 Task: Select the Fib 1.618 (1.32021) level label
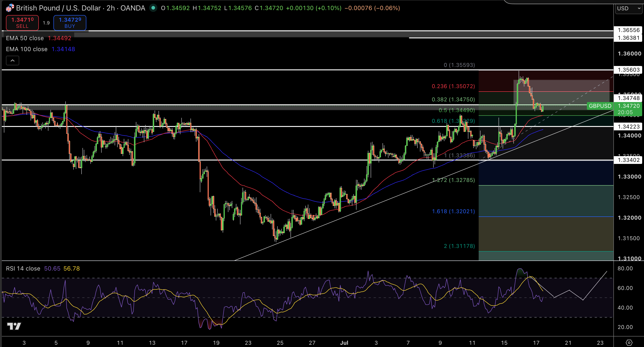[453, 211]
